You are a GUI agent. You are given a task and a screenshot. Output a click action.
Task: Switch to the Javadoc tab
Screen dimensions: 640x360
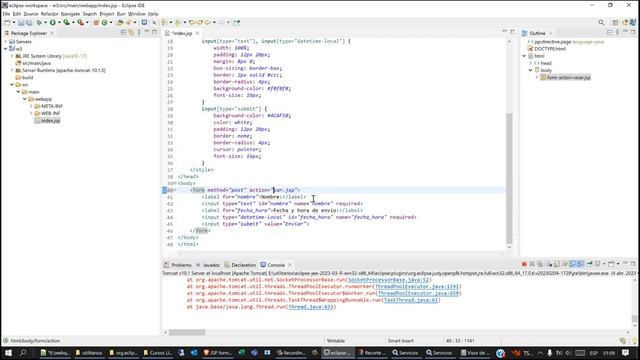[208, 265]
